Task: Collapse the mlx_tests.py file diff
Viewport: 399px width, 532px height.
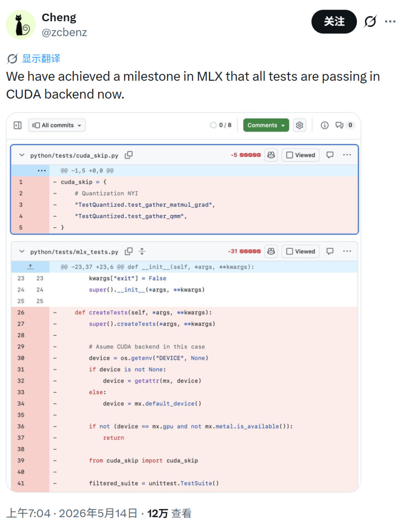Action: [22, 252]
